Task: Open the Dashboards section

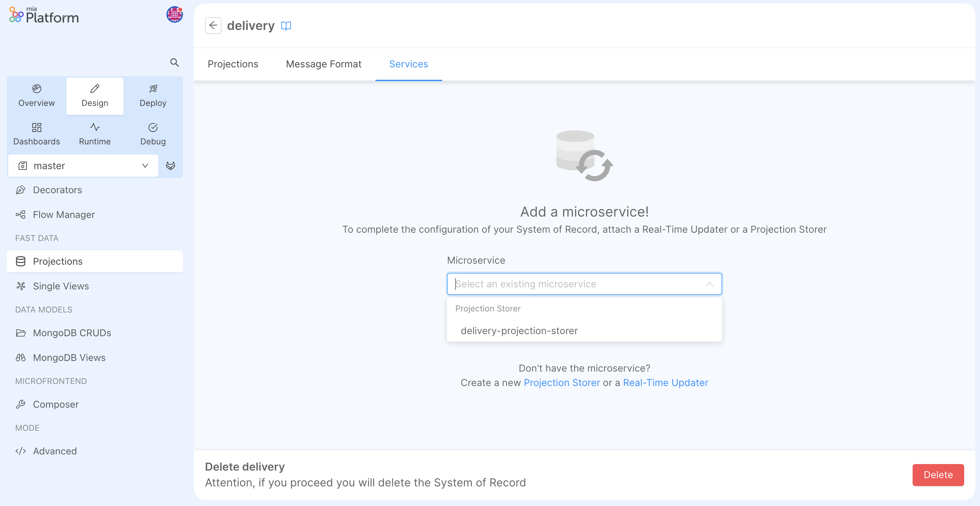Action: tap(36, 134)
